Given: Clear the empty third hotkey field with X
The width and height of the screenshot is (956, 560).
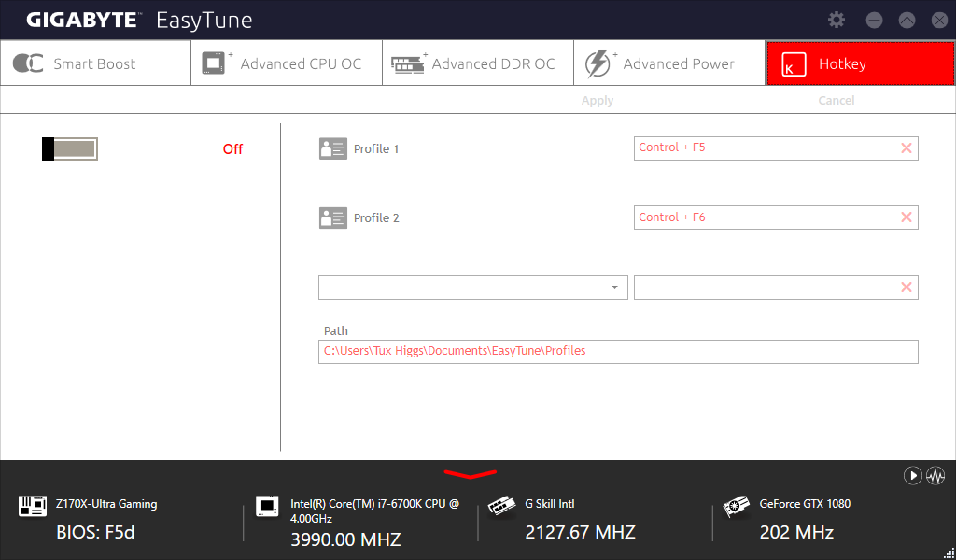Looking at the screenshot, I should 907,287.
